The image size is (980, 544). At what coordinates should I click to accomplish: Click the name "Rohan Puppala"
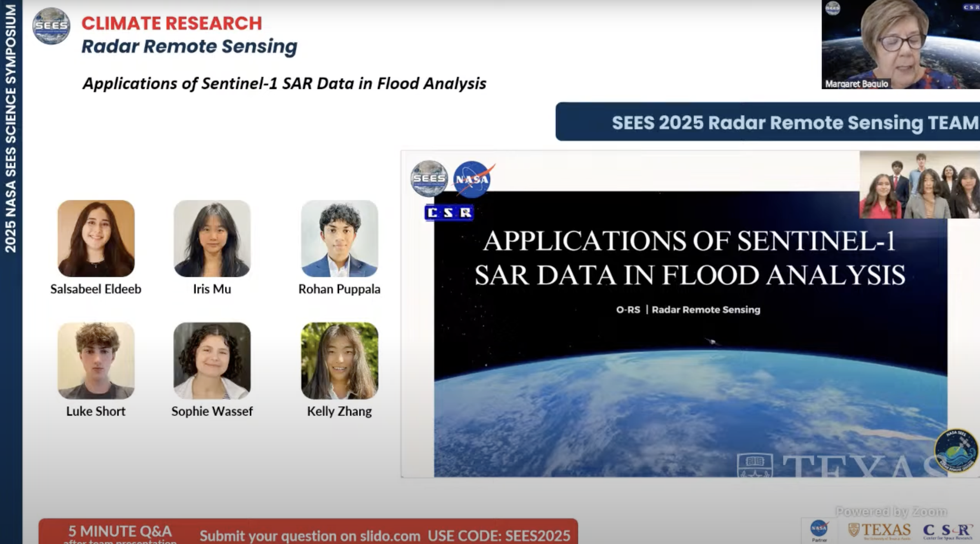[339, 289]
